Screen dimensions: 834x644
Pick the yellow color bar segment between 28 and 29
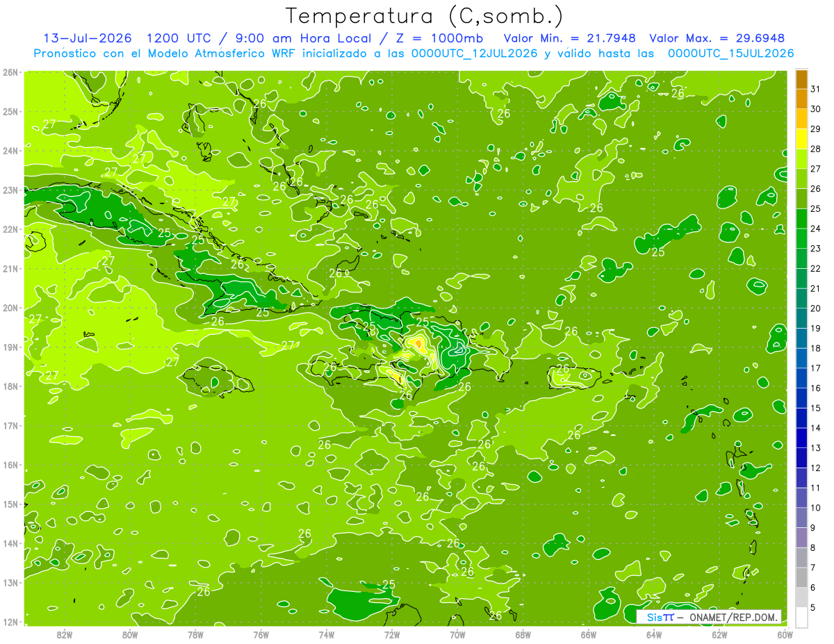pos(801,139)
